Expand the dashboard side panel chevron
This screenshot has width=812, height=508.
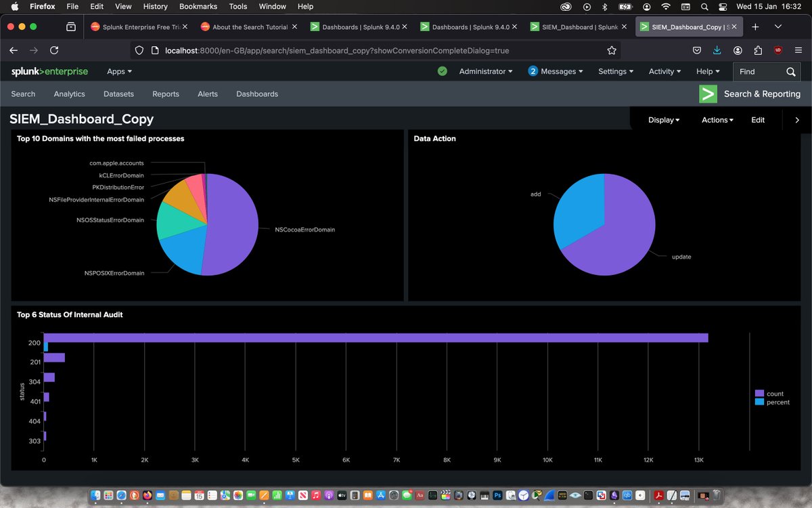[797, 120]
